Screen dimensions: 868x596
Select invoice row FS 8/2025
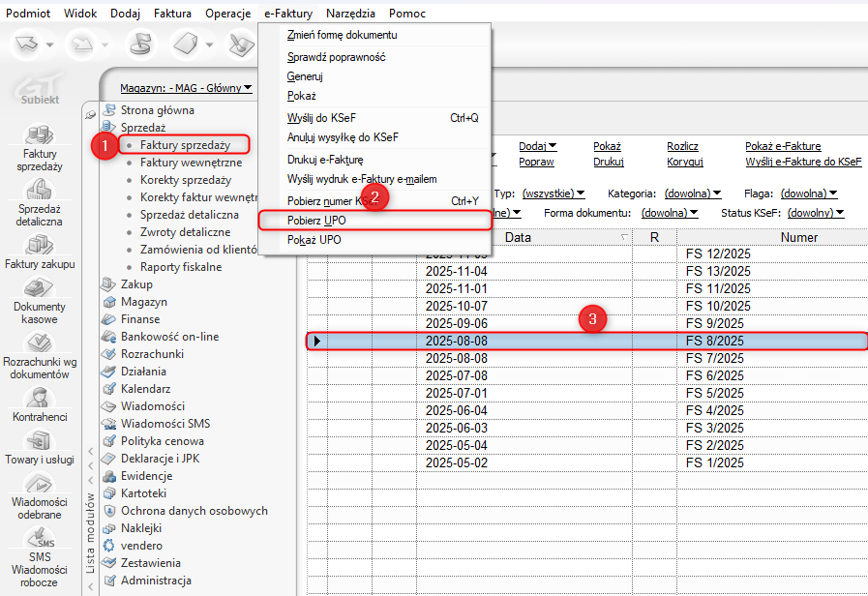585,341
